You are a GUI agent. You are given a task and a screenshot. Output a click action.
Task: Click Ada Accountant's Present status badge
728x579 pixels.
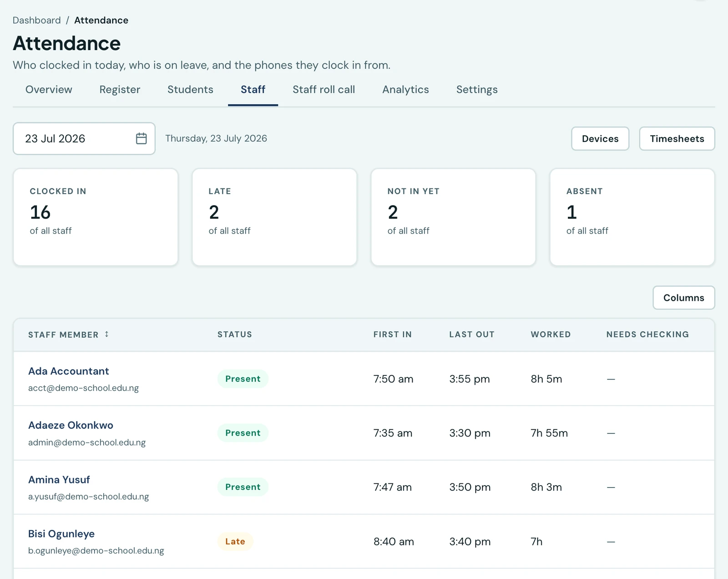tap(243, 379)
